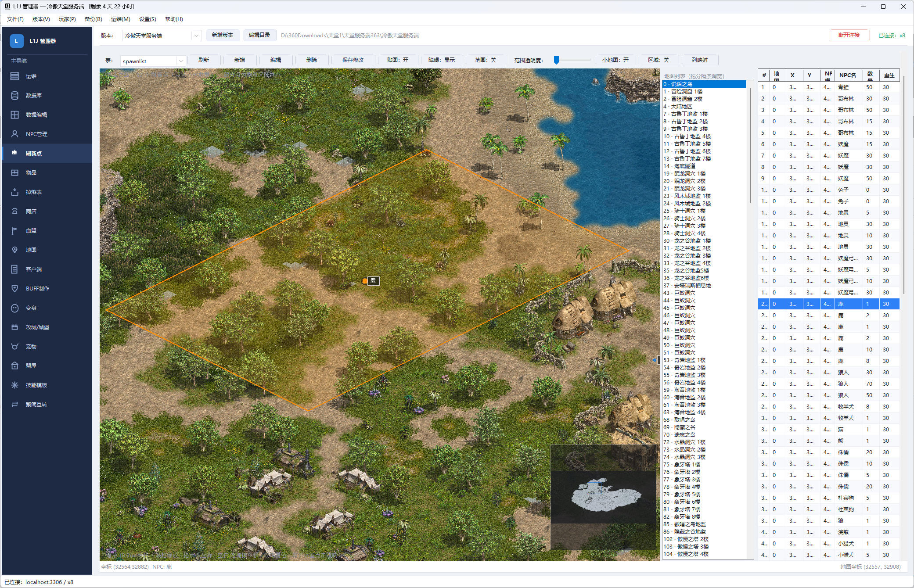Open the 盟屋 sidebar section
This screenshot has height=588, width=914.
(x=47, y=366)
